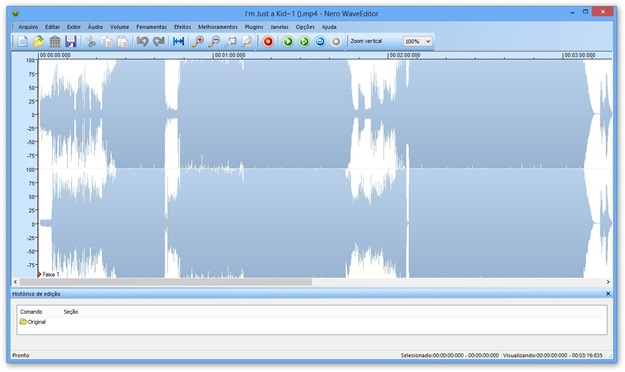
Task: Click the right arrow of the horizontal scrollbar
Action: pos(608,282)
